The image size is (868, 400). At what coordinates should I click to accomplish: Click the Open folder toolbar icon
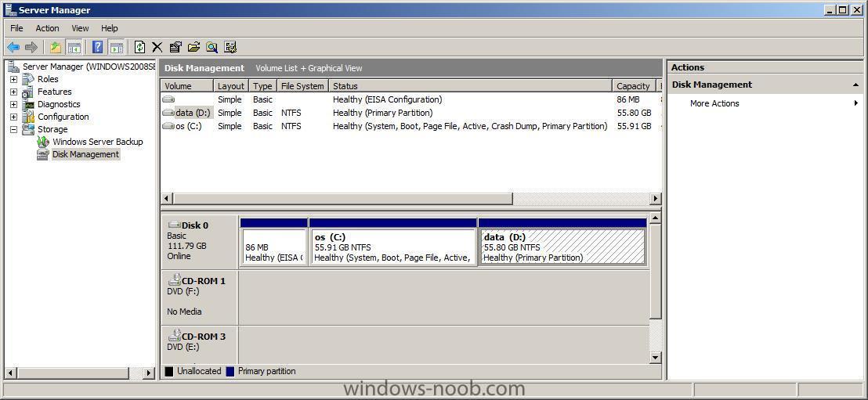pos(193,48)
